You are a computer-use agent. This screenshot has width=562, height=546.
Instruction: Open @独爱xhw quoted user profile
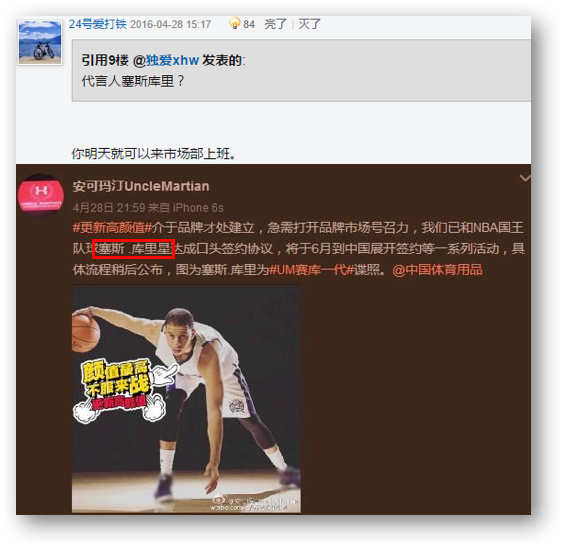(166, 60)
